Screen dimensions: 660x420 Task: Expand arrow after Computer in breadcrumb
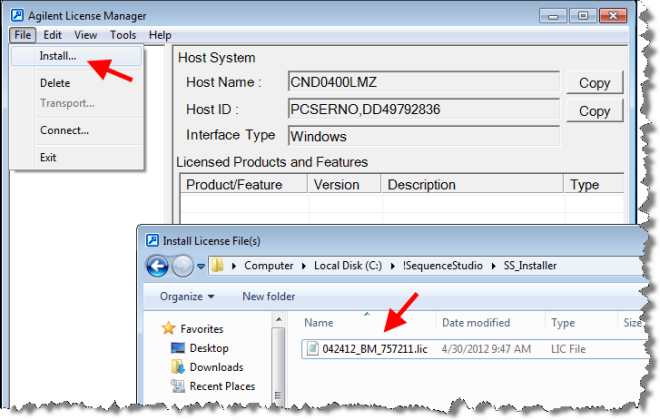[303, 266]
